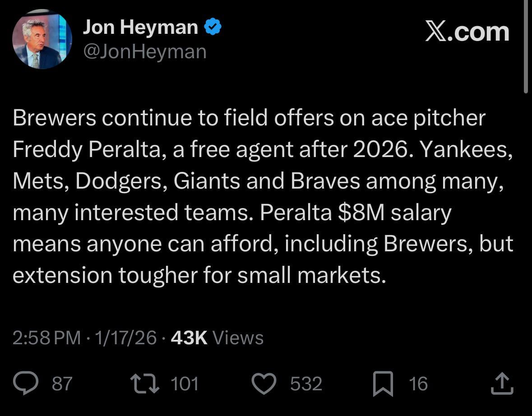532x416 pixels.
Task: Toggle like on the tweet
Action: pos(264,383)
